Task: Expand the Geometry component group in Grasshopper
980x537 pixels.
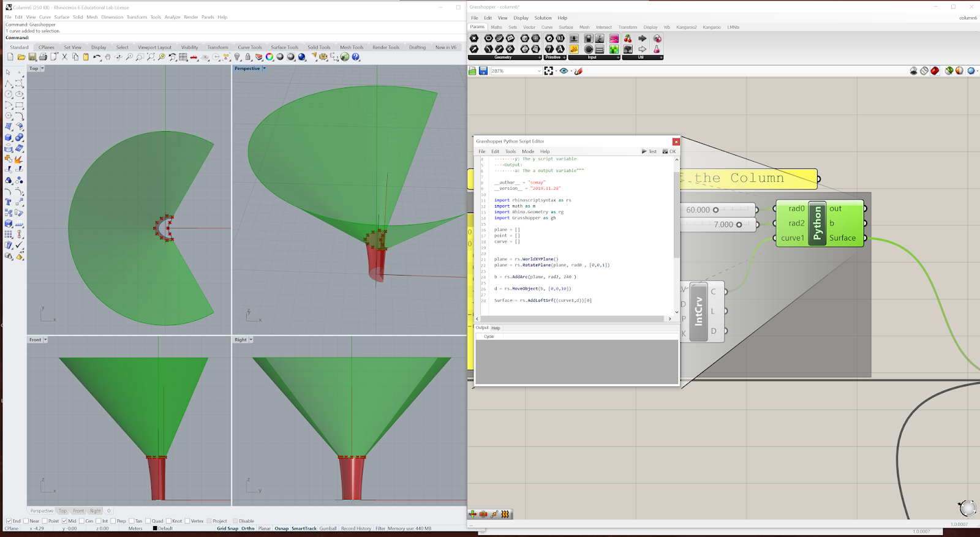Action: 540,58
